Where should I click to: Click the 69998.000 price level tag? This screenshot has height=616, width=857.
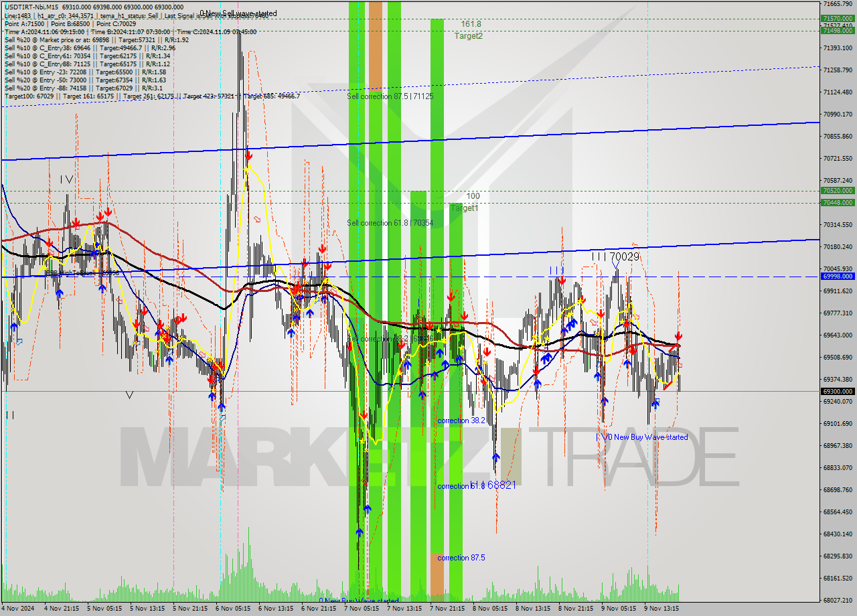coord(838,276)
